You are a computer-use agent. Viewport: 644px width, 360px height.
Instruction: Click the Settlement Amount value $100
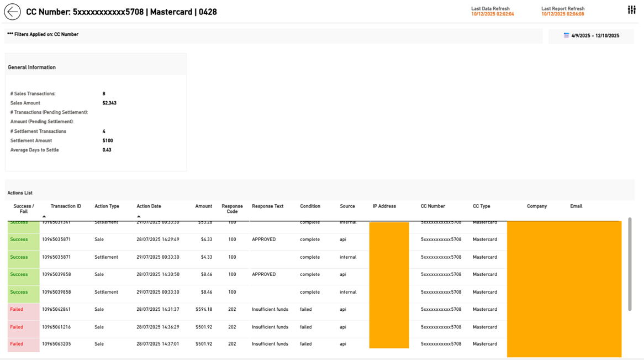coord(108,140)
